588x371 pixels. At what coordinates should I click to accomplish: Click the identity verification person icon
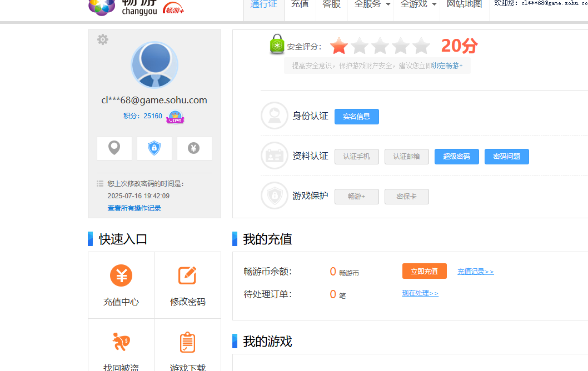tap(275, 116)
